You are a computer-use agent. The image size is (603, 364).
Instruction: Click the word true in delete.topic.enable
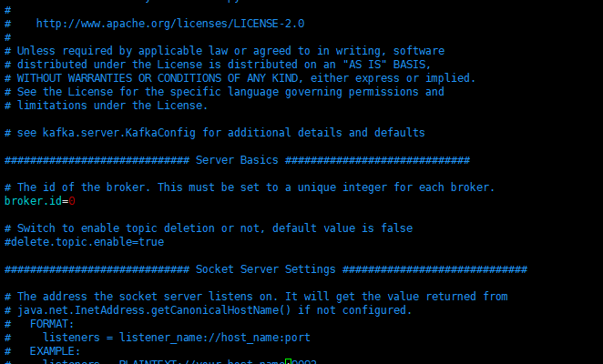(151, 242)
